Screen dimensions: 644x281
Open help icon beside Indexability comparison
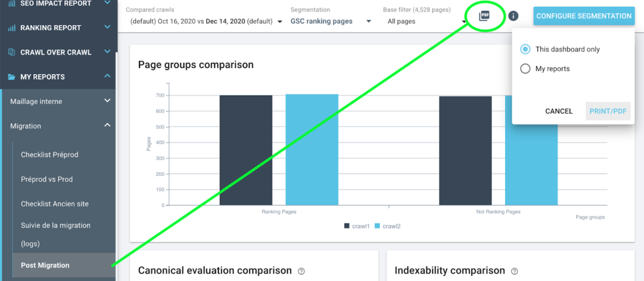click(514, 271)
